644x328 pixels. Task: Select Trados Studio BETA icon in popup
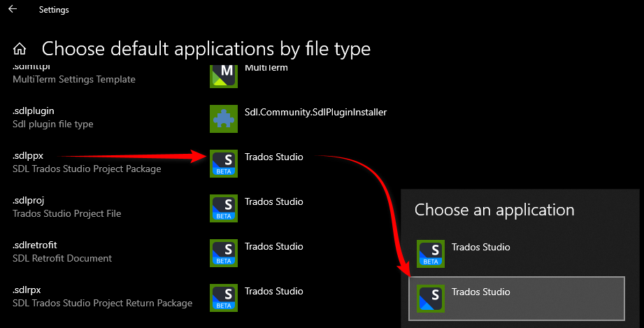point(431,254)
